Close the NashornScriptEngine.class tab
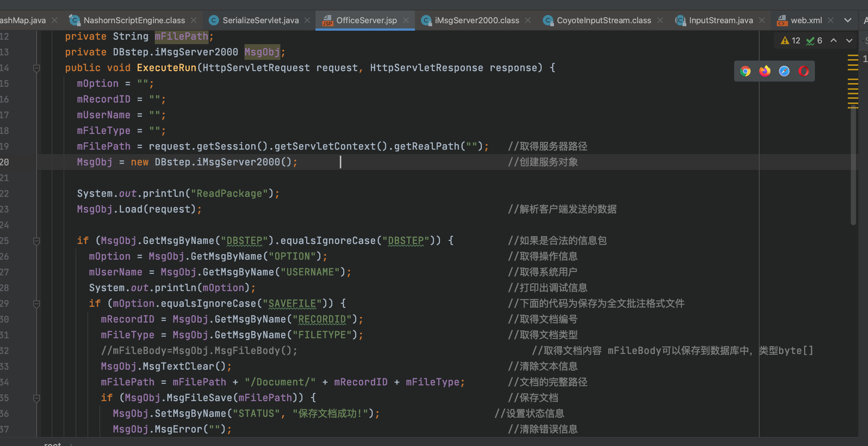The width and height of the screenshot is (868, 446). pyautogui.click(x=194, y=20)
